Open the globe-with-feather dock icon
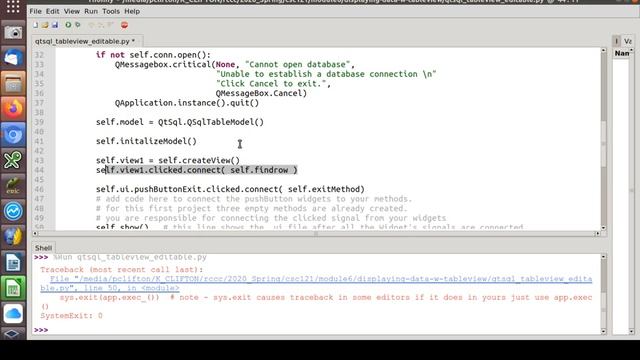 tap(13, 237)
